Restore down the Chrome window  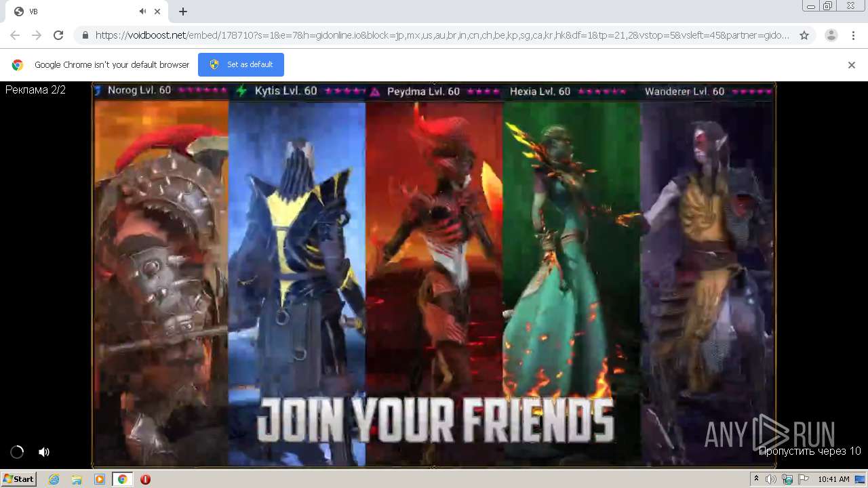point(827,5)
